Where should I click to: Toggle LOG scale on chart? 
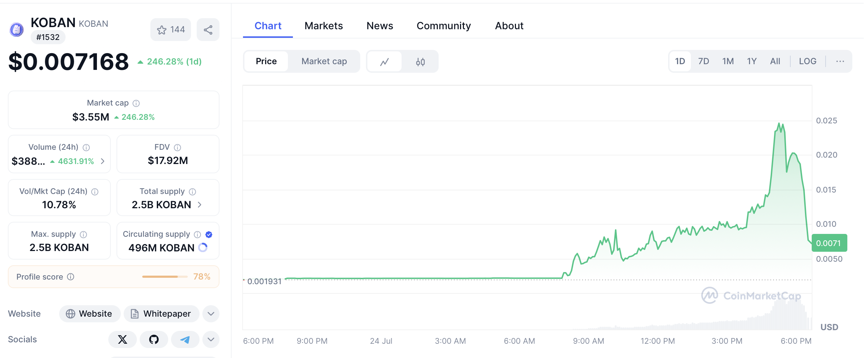[807, 61]
